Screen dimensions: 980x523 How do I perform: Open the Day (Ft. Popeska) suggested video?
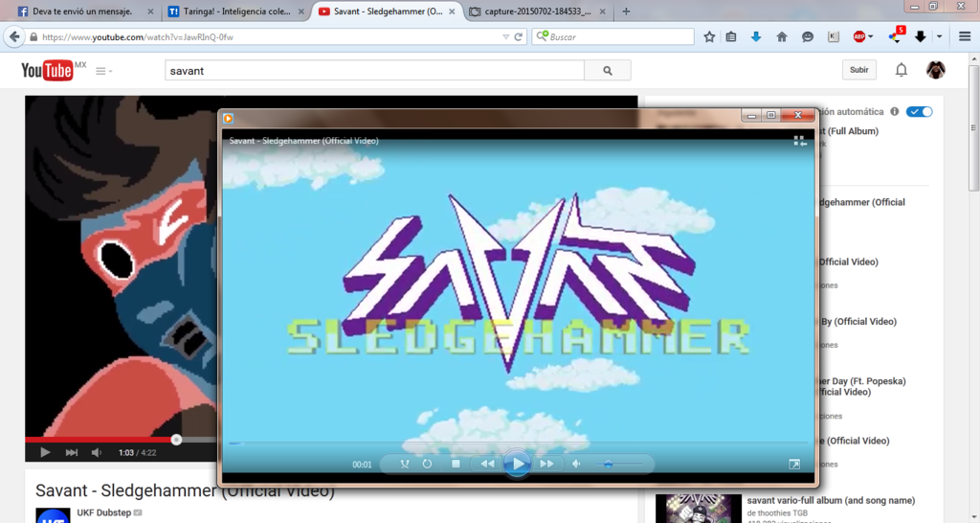862,387
